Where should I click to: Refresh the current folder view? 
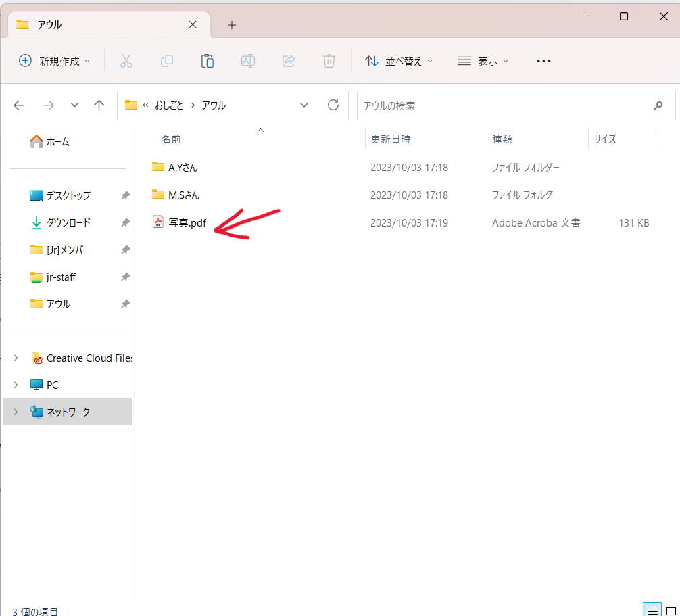click(x=333, y=105)
